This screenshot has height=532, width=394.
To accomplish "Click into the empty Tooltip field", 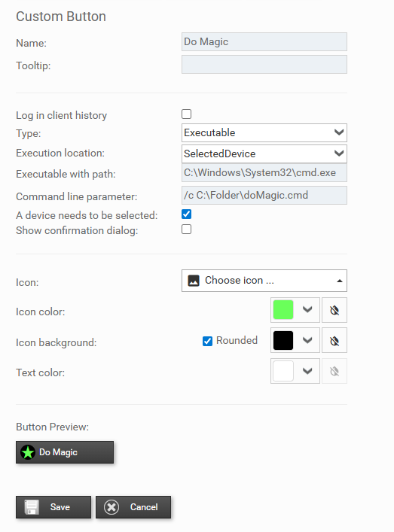I will tap(264, 65).
